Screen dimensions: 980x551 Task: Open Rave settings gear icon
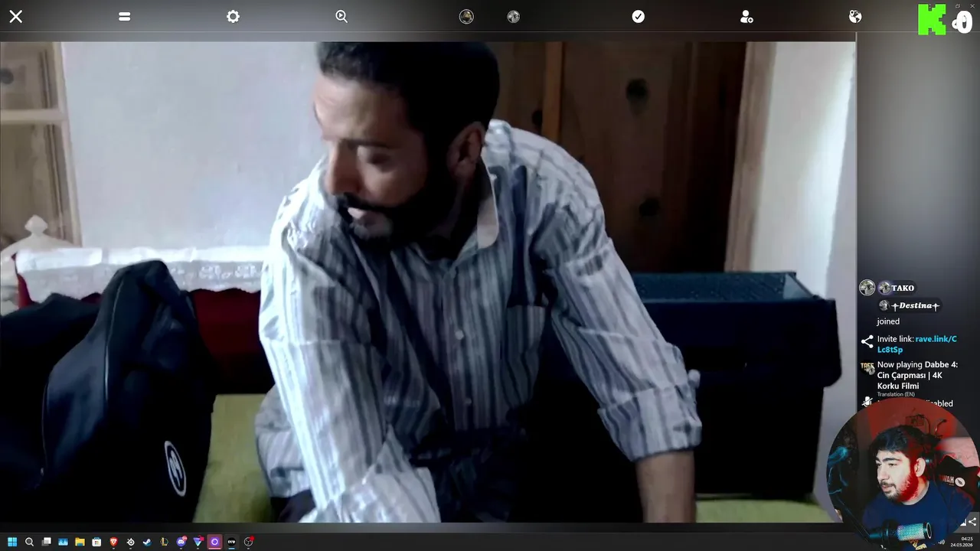[234, 16]
